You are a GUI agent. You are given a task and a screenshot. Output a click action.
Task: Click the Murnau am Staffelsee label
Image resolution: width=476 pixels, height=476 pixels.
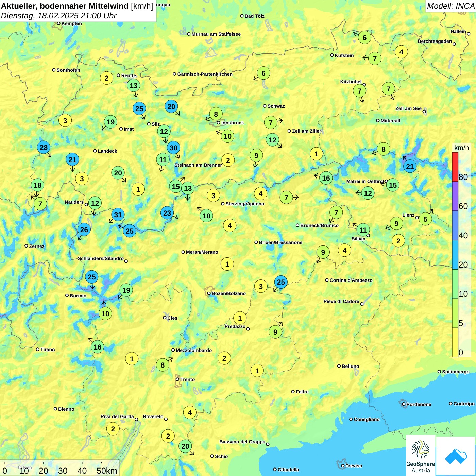216,34
